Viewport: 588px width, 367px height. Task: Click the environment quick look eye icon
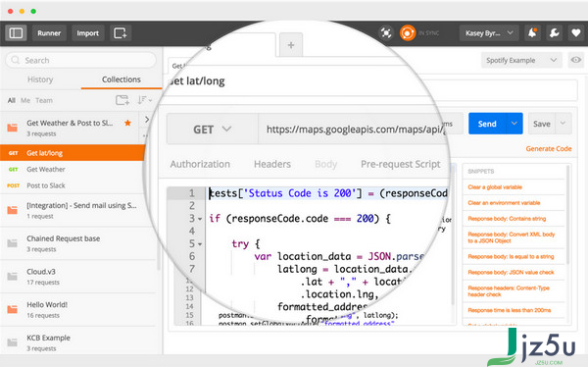click(x=576, y=60)
